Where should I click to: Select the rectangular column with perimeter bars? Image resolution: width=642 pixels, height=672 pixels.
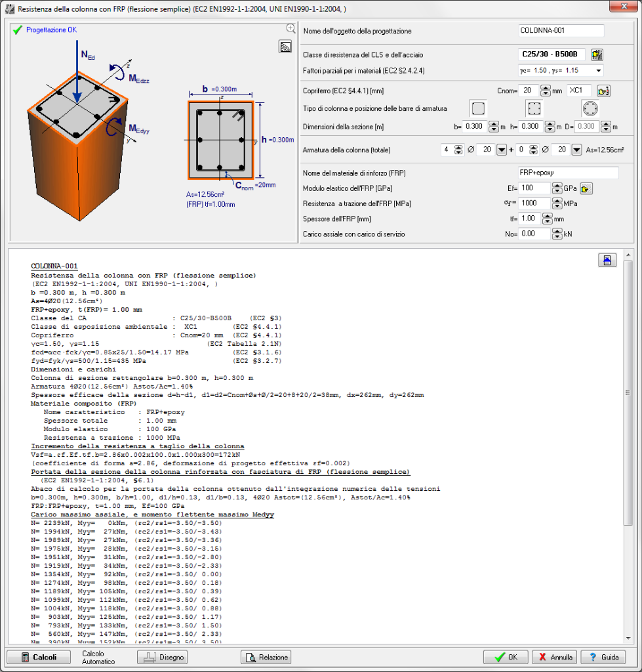(534, 109)
